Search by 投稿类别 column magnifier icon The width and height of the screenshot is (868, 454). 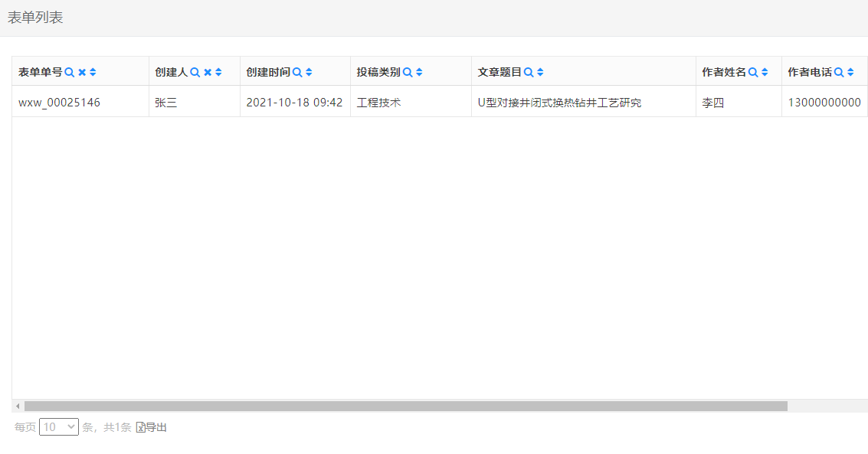(x=408, y=72)
